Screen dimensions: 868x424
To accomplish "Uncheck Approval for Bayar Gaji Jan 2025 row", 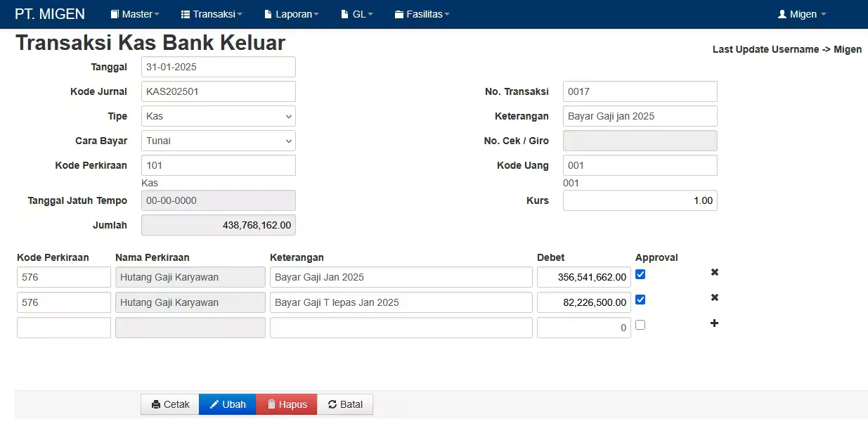I will tap(640, 274).
